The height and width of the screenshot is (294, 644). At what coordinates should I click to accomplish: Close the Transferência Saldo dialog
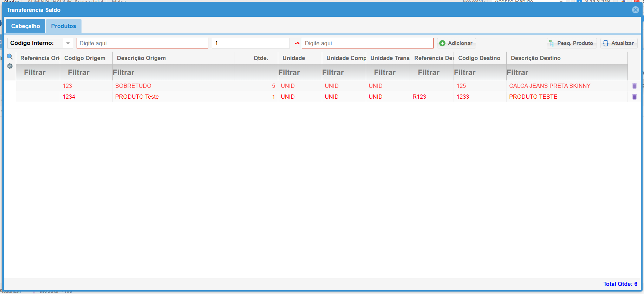[635, 10]
